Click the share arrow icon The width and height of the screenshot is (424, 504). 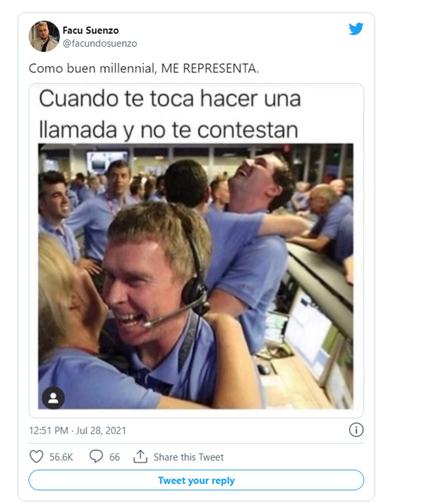(140, 457)
